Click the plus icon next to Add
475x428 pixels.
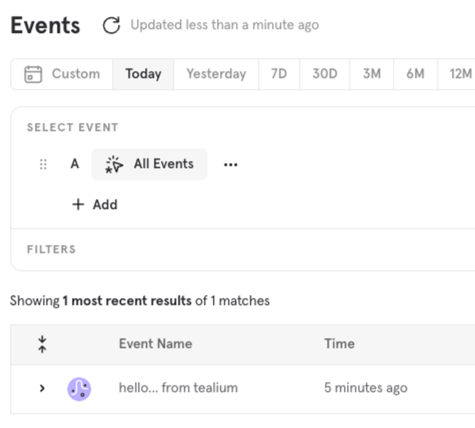[x=78, y=204]
